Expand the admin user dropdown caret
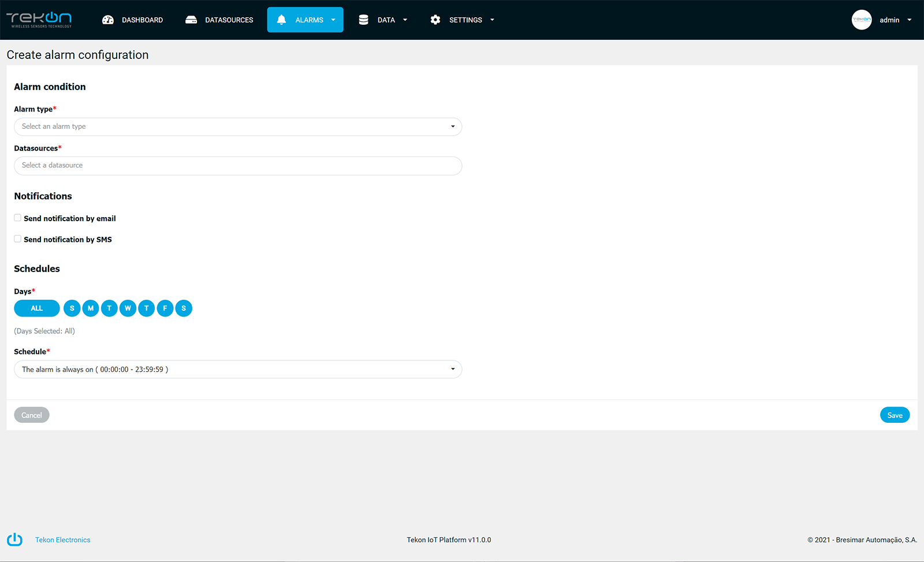Viewport: 924px width, 562px height. pyautogui.click(x=910, y=20)
